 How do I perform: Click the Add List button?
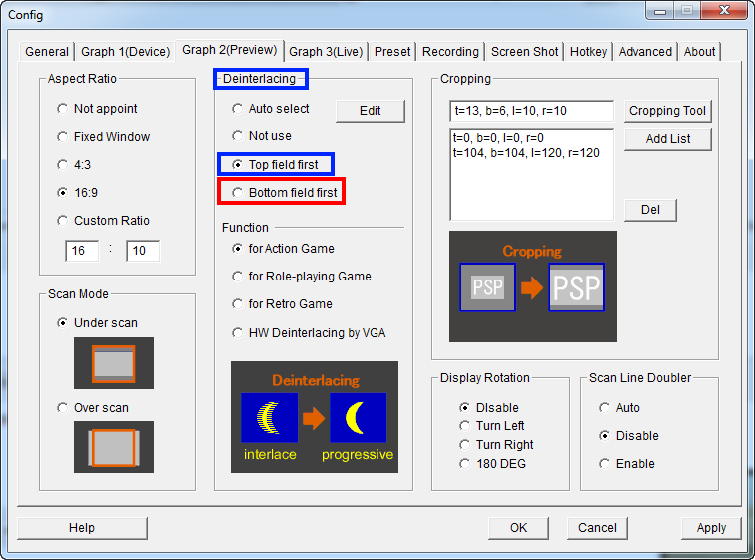click(x=667, y=139)
